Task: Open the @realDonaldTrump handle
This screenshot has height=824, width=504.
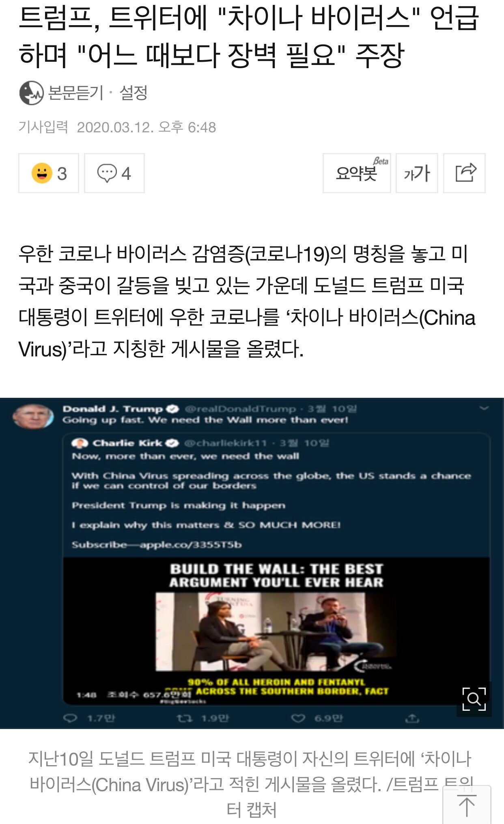Action: 240,409
